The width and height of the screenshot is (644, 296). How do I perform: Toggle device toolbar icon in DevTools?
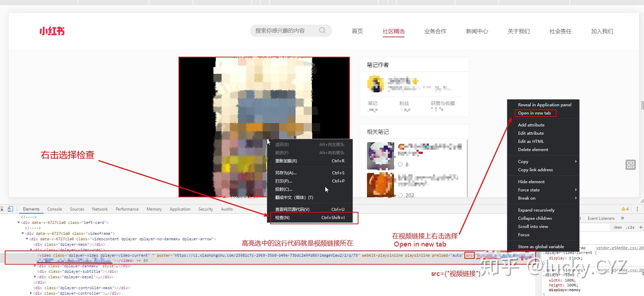(10, 209)
